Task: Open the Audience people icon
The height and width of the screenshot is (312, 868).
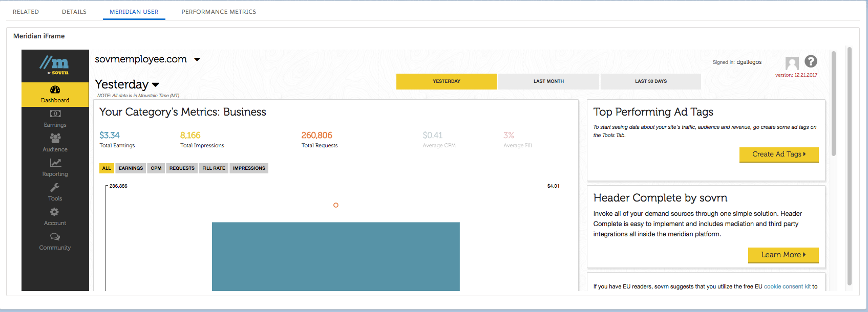Action: pyautogui.click(x=55, y=138)
